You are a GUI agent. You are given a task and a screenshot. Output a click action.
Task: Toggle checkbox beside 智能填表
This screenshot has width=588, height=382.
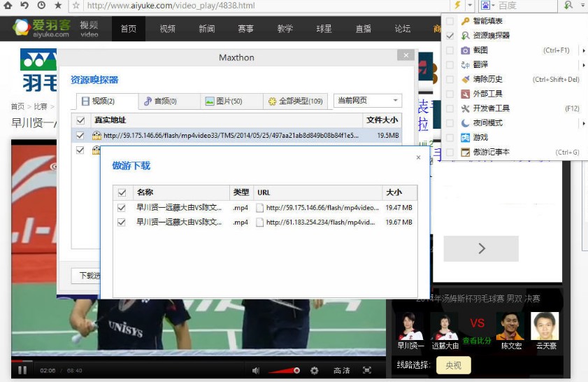(450, 21)
